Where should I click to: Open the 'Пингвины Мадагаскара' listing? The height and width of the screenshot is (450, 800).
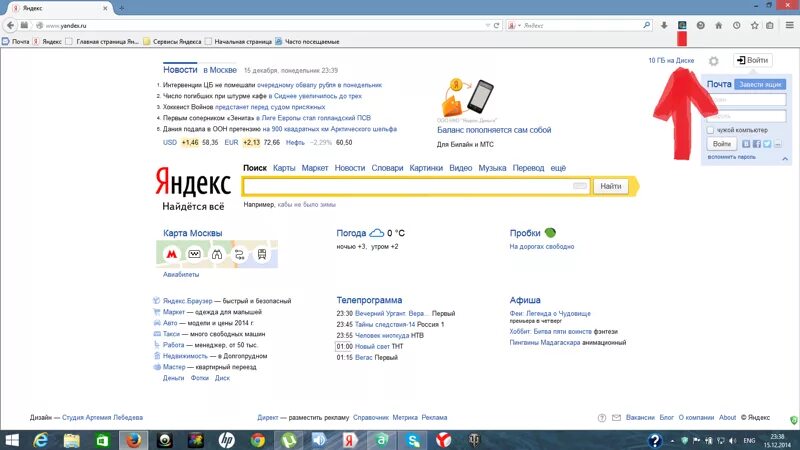coord(545,342)
